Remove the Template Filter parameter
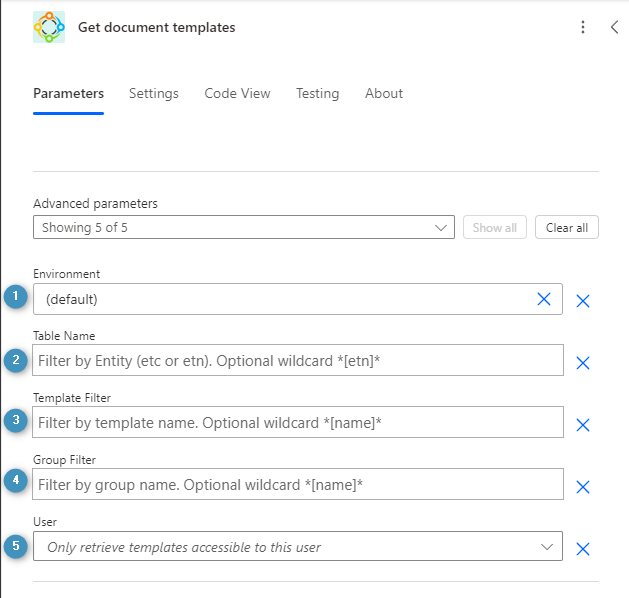Image resolution: width=629 pixels, height=598 pixels. 582,425
